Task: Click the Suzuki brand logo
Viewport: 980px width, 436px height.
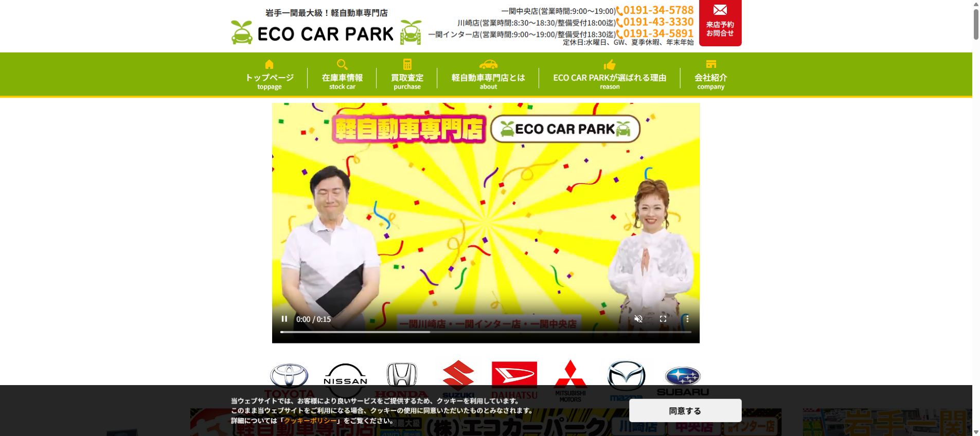Action: (x=458, y=380)
